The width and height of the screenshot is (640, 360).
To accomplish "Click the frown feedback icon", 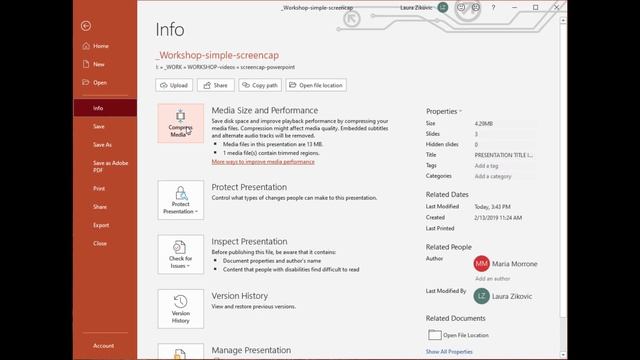I will (476, 7).
